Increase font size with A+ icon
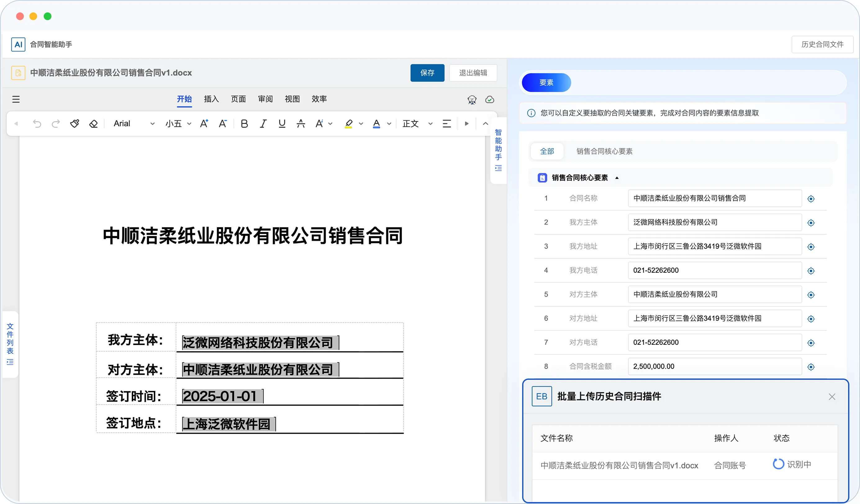Viewport: 860px width, 504px height. tap(204, 124)
